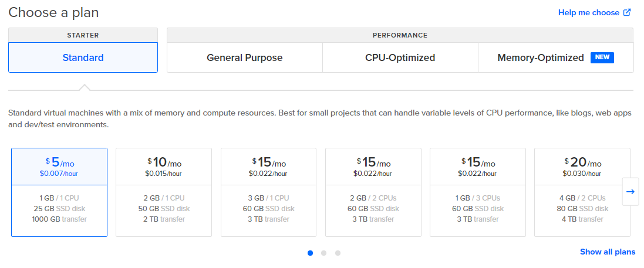Click the STARTER category header
This screenshot has width=644, height=268.
tap(83, 35)
